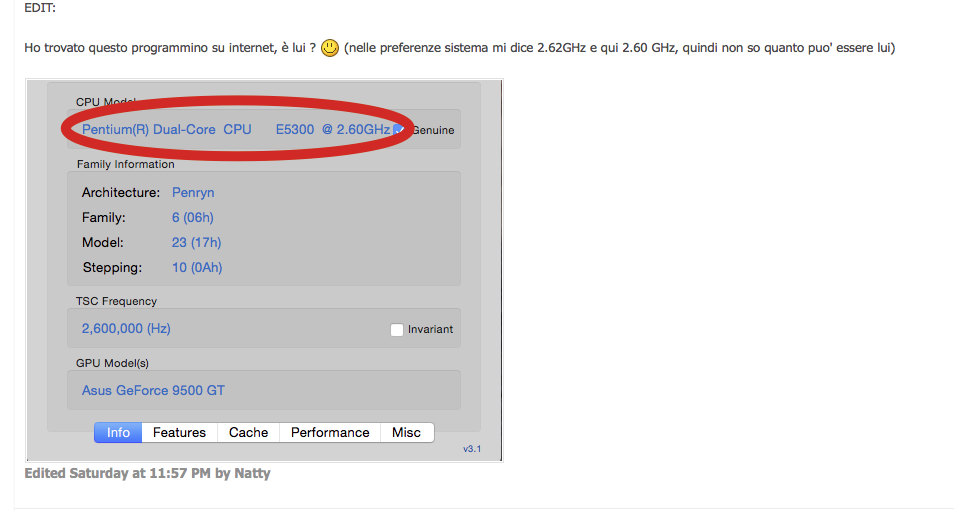The height and width of the screenshot is (511, 954).
Task: Click the '10 (0Ah)' stepping value
Action: pyautogui.click(x=197, y=268)
